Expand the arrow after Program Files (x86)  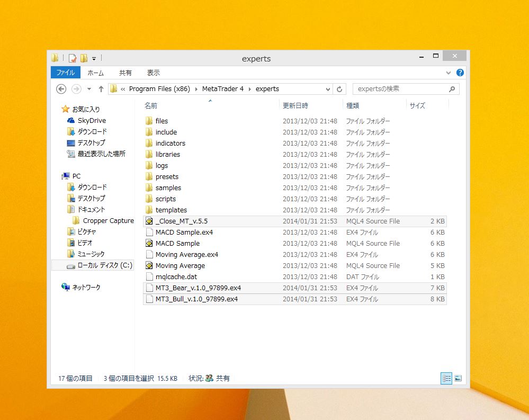tap(196, 89)
